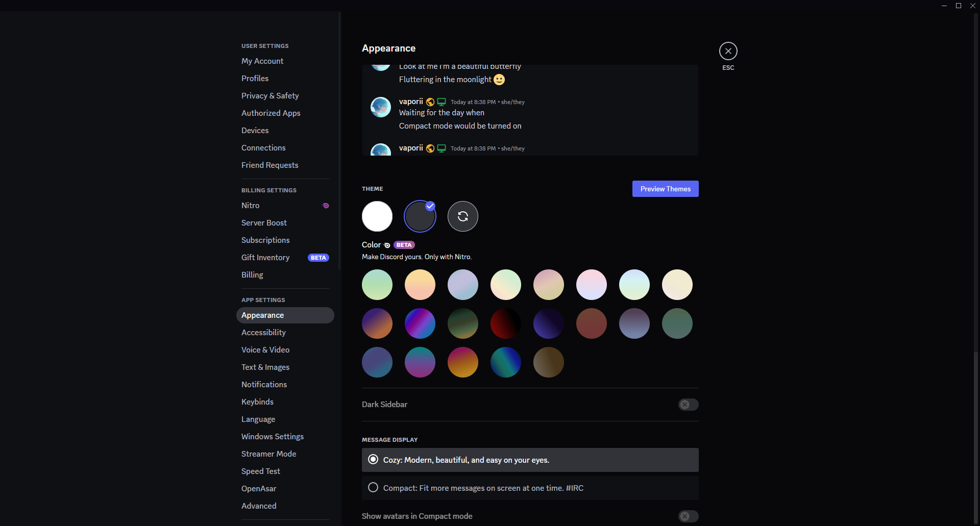Pick the dark forest green-brown color theme
The height and width of the screenshot is (526, 980).
point(463,323)
